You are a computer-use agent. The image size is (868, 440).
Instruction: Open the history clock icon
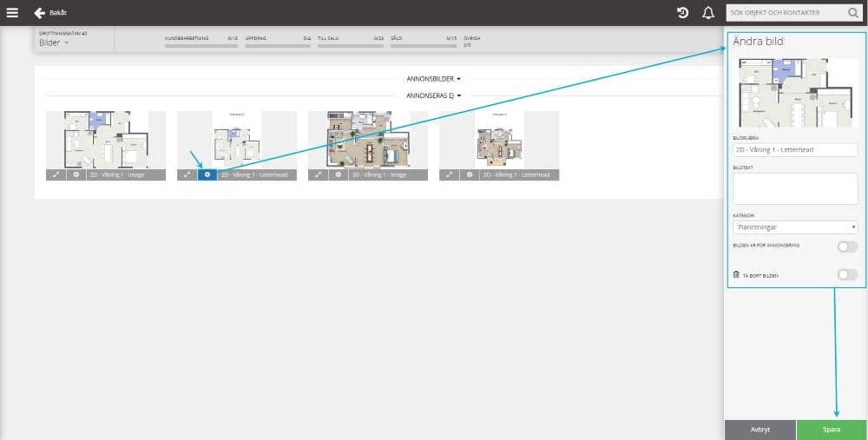682,13
